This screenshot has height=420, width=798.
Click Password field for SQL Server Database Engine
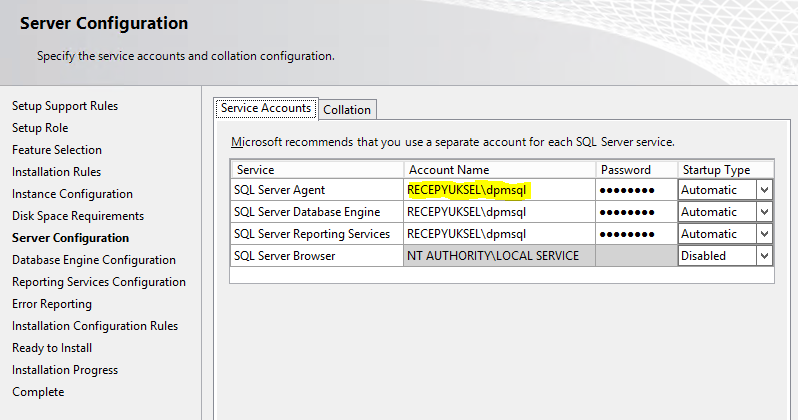coord(636,212)
